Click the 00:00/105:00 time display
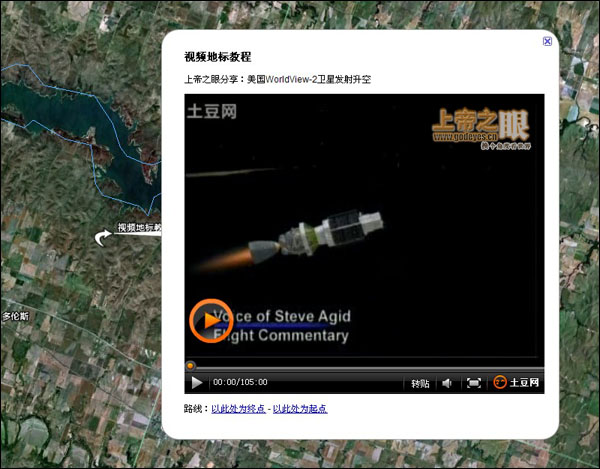The image size is (600, 469). (x=240, y=382)
